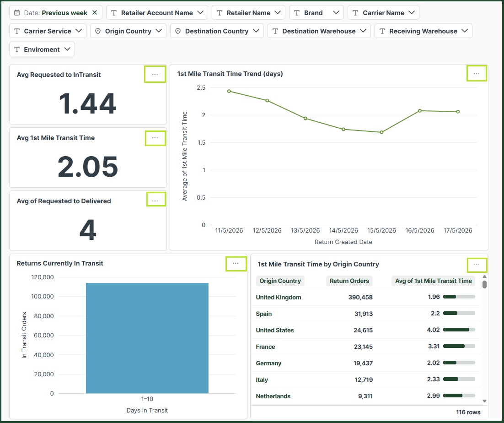The width and height of the screenshot is (504, 423).
Task: Open the Returns Currently In Transit ellipsis menu
Action: (236, 263)
